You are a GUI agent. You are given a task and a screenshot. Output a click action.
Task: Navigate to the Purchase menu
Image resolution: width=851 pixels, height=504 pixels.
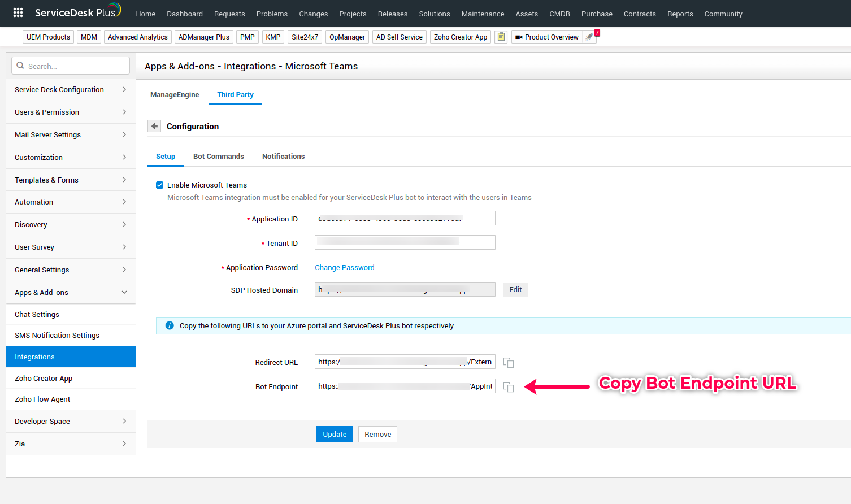(x=597, y=14)
